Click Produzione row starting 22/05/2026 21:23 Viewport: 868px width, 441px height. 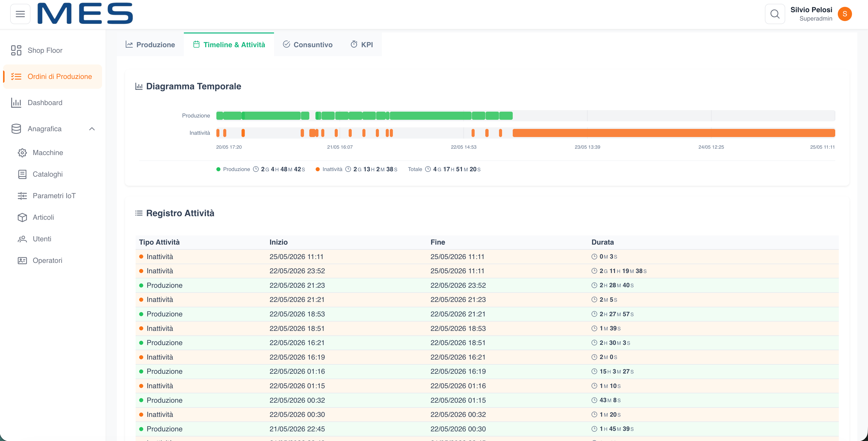coord(487,285)
